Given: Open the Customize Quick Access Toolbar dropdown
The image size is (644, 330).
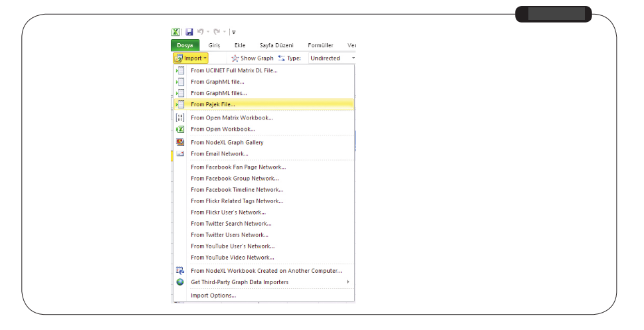Looking at the screenshot, I should (233, 32).
